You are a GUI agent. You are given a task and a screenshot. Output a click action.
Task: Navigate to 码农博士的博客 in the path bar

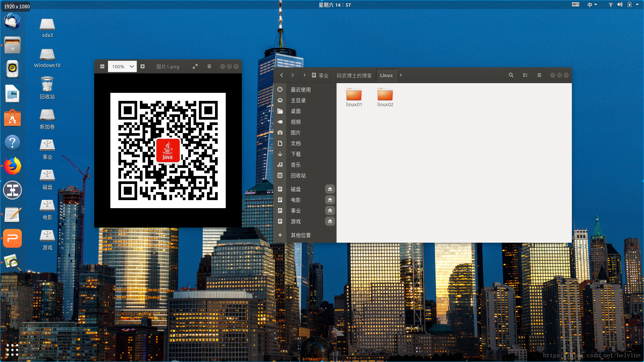coord(354,75)
